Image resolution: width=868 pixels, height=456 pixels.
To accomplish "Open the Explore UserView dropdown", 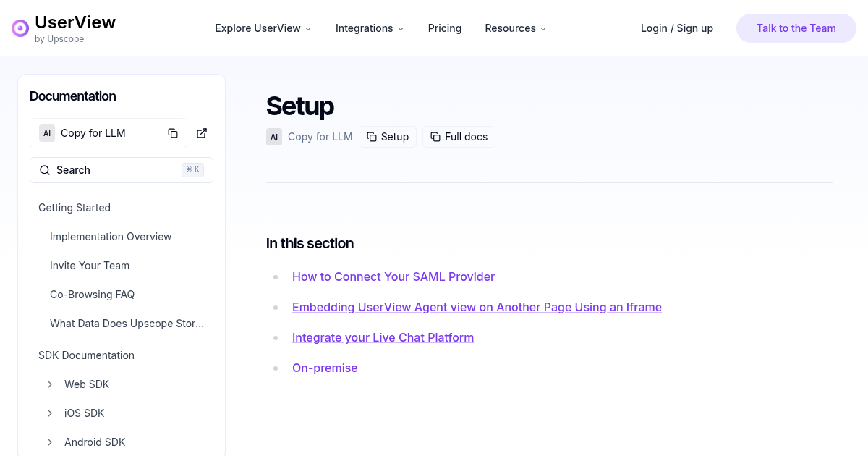I will tap(263, 28).
